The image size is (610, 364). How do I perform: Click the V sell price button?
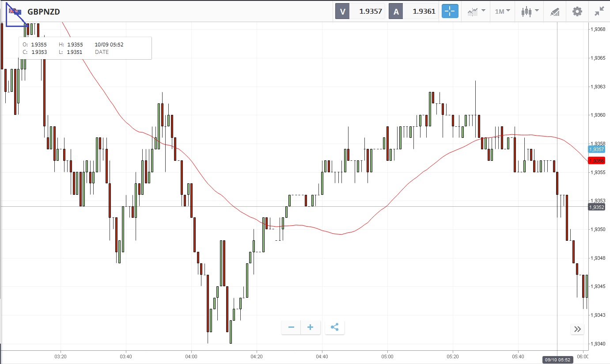pos(360,11)
